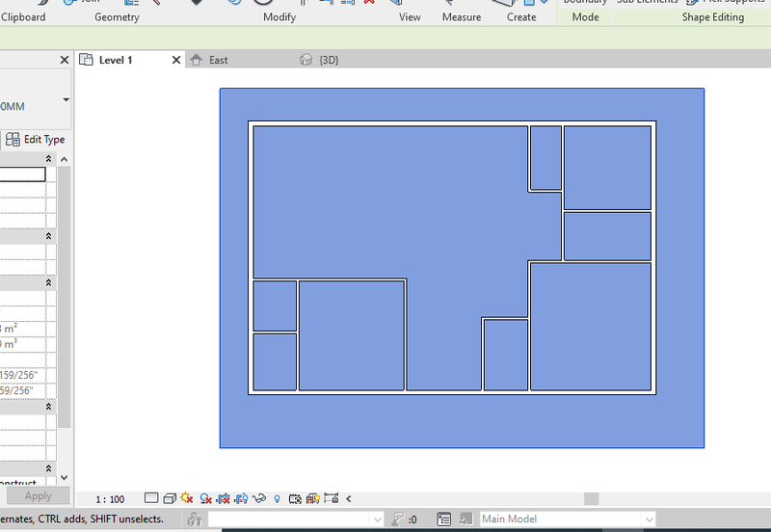Viewport: 771px width, 532px height.
Task: Switch to the East elevation tab
Action: click(219, 60)
